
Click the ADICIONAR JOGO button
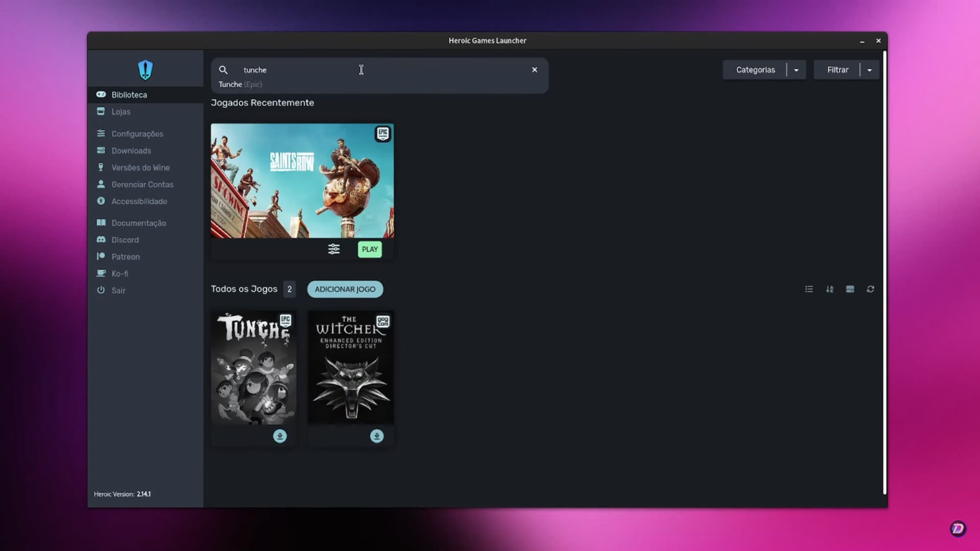pyautogui.click(x=345, y=289)
